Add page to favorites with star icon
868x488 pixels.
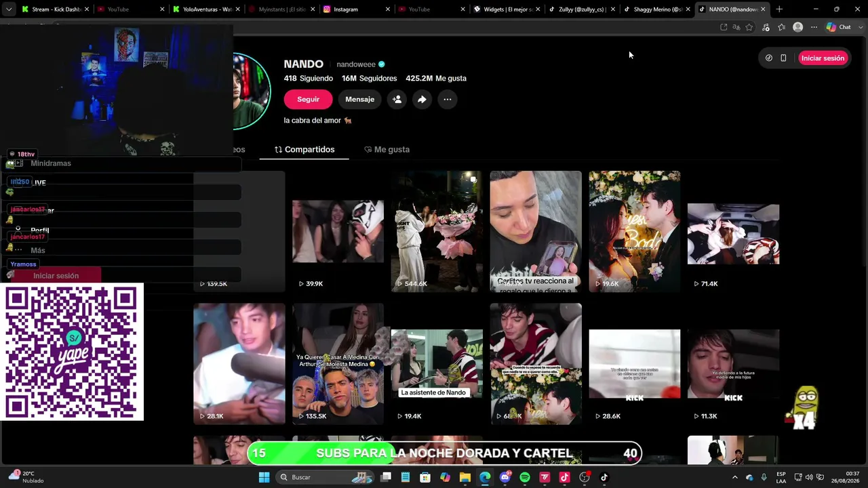(x=749, y=27)
